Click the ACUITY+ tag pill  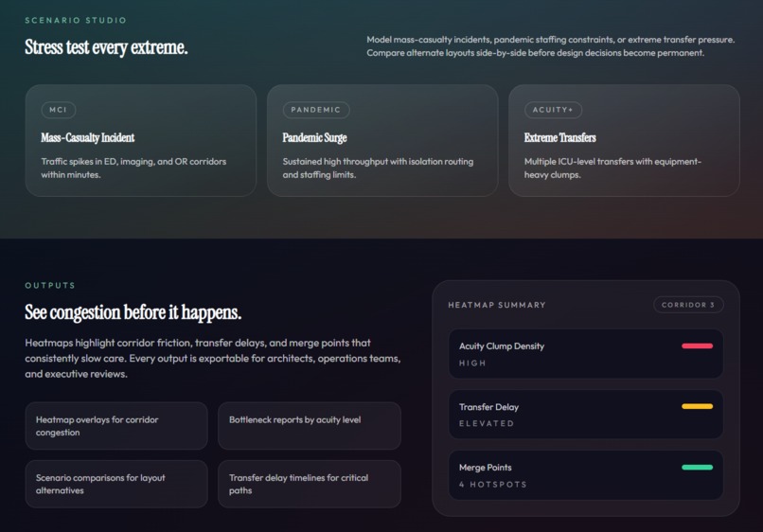click(x=553, y=110)
